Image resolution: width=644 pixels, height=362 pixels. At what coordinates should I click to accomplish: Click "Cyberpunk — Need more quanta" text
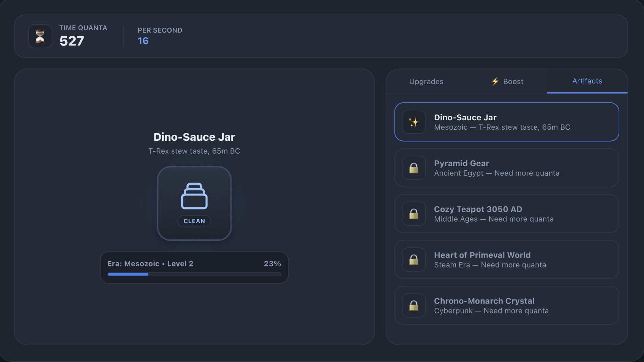click(x=491, y=311)
